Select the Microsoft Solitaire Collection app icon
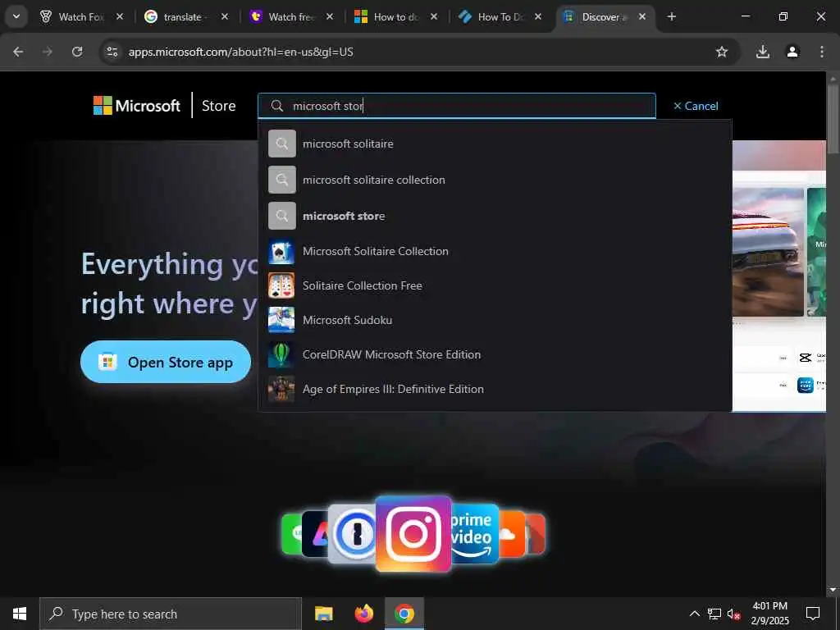This screenshot has height=630, width=840. [281, 251]
